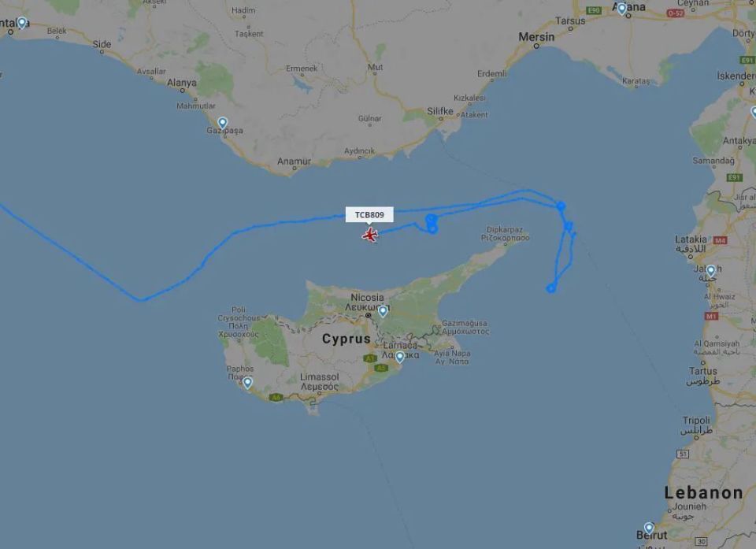The height and width of the screenshot is (549, 756).
Task: Click the Lebanon country label
Action: coord(703,492)
